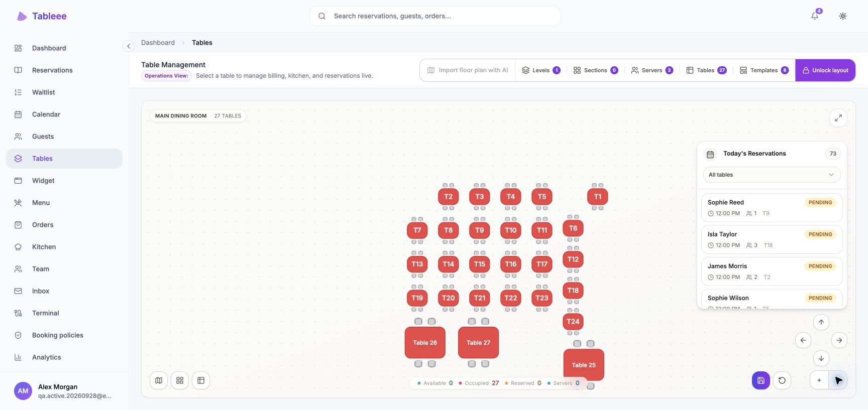Open the Templates panel
The height and width of the screenshot is (410, 868).
(764, 70)
